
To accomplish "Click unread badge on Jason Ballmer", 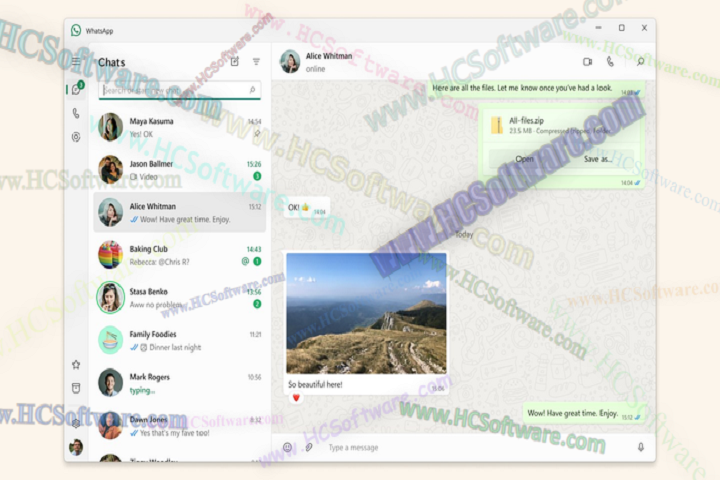I will click(x=257, y=176).
